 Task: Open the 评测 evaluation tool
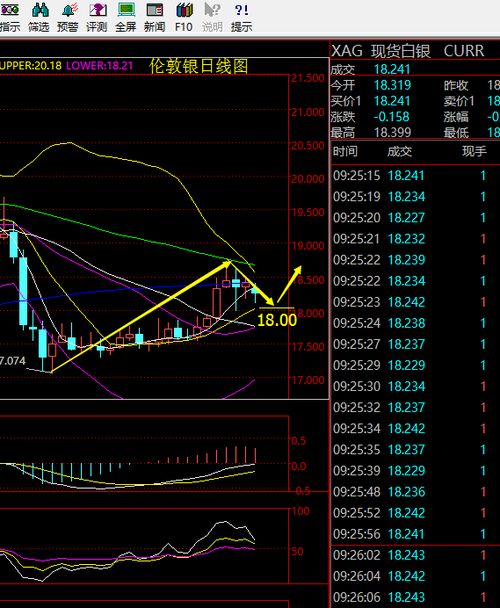point(97,17)
